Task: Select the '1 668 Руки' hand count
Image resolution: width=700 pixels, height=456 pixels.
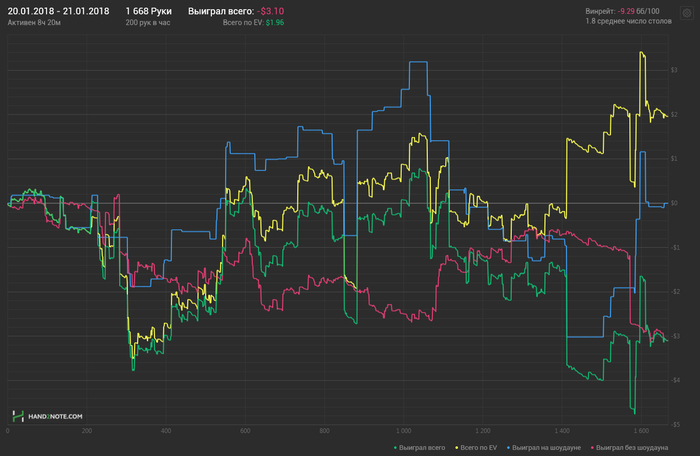Action: 149,11
